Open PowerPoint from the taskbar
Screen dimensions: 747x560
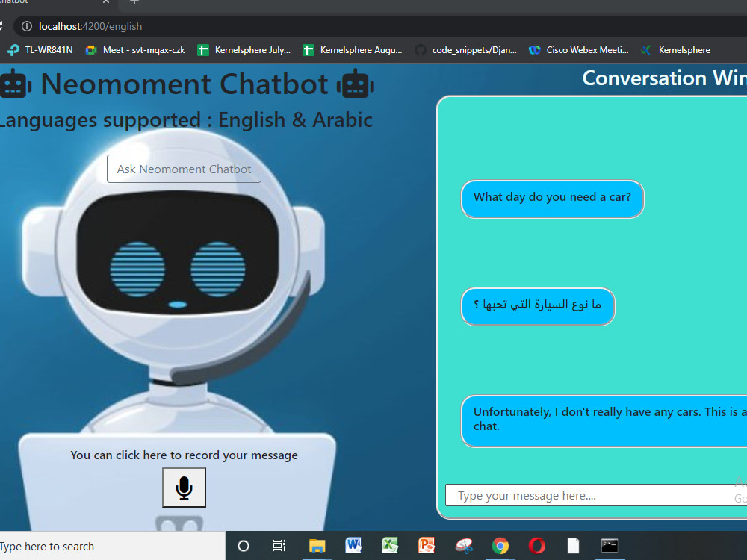[x=426, y=544]
